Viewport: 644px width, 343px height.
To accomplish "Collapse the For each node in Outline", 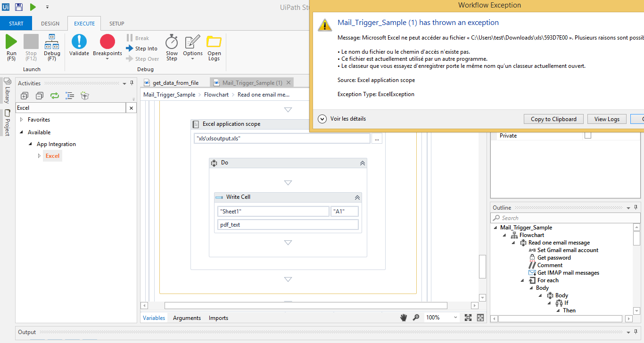I will coord(523,280).
